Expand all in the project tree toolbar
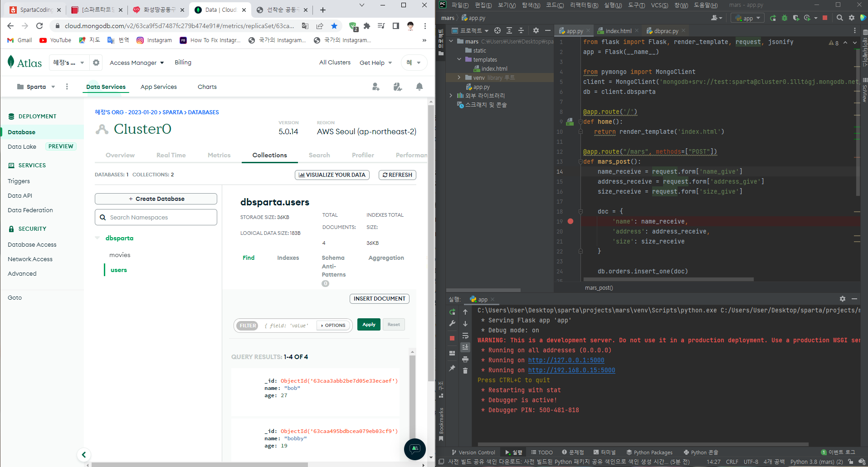The image size is (868, 467). click(x=509, y=31)
